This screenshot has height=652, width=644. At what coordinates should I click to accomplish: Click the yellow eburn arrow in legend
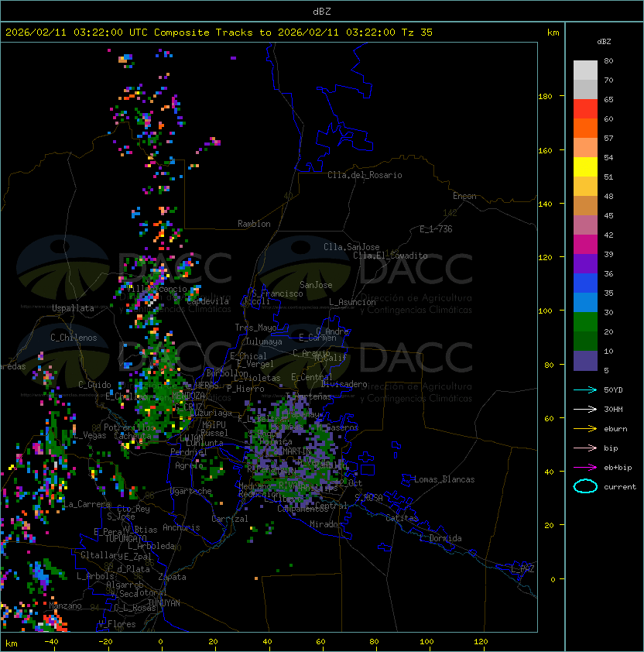click(585, 429)
